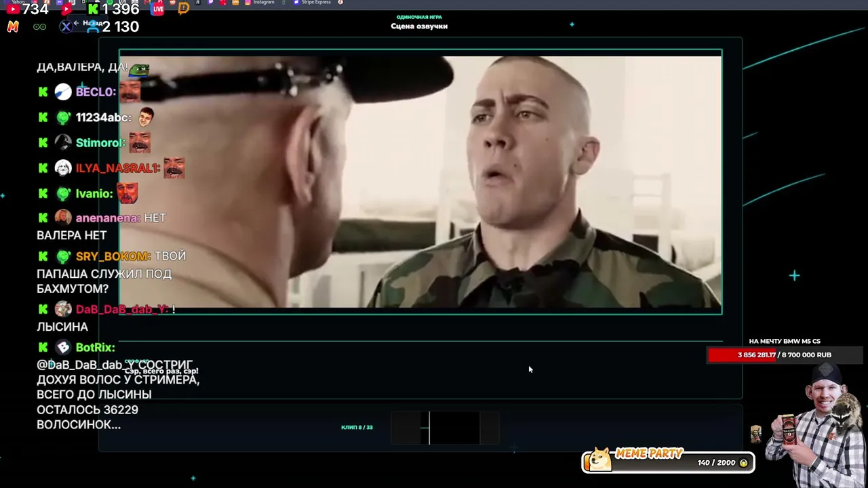This screenshot has width=868, height=488.
Task: Click the Kick badge beside BECL0
Action: coord(43,92)
